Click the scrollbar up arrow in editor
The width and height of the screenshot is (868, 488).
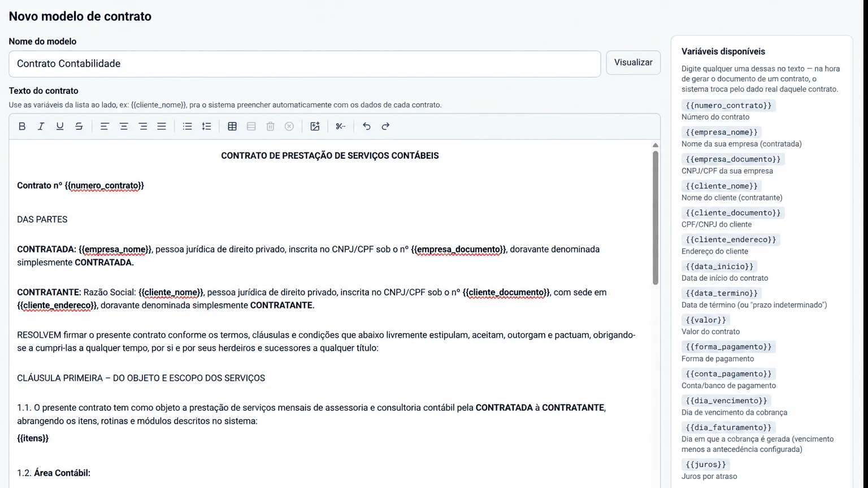click(x=656, y=146)
